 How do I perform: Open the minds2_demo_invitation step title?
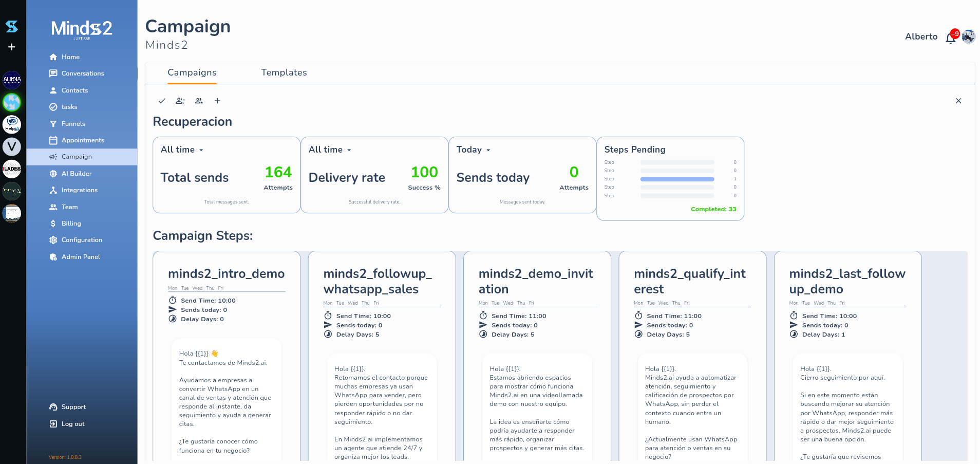(x=536, y=282)
